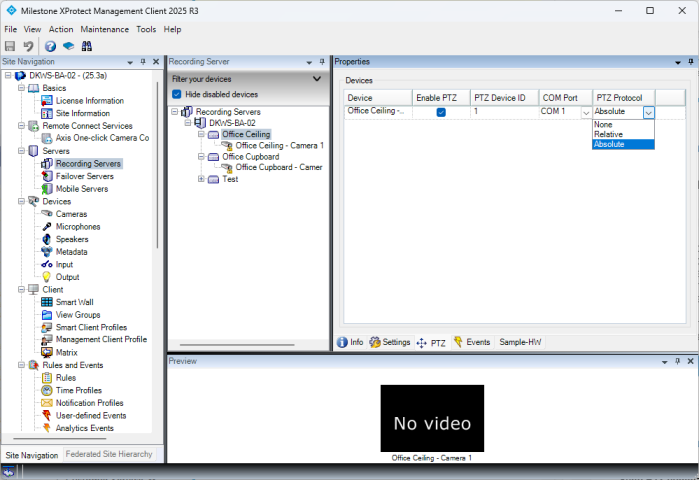The image size is (699, 480).
Task: Open the Maintenance menu
Action: click(104, 29)
